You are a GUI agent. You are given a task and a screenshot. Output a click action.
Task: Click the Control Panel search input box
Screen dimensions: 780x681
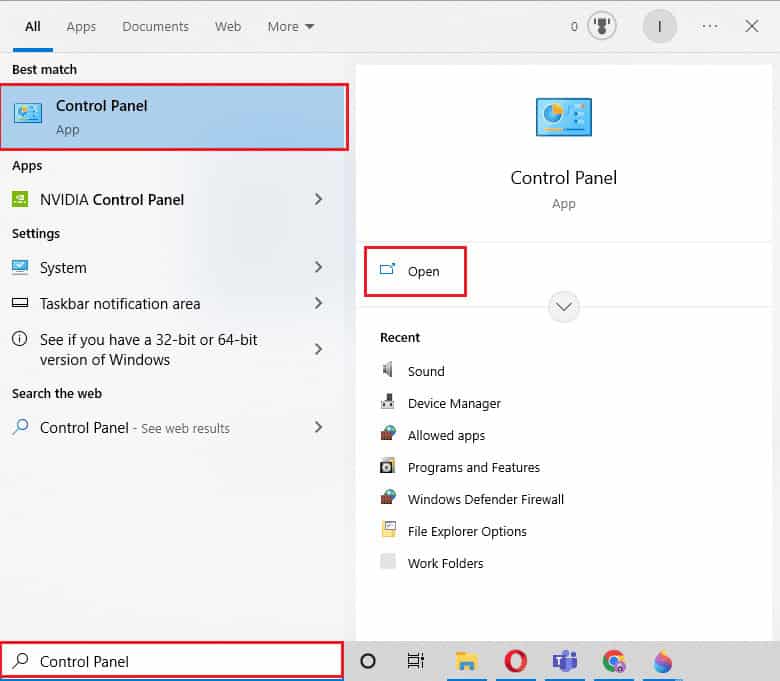tap(180, 661)
